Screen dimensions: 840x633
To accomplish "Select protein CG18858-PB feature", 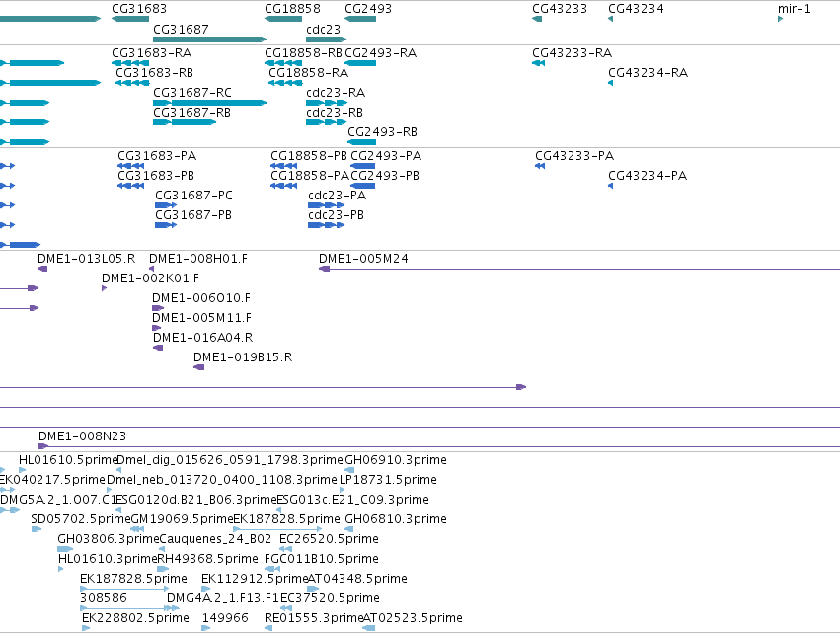I will [x=284, y=166].
